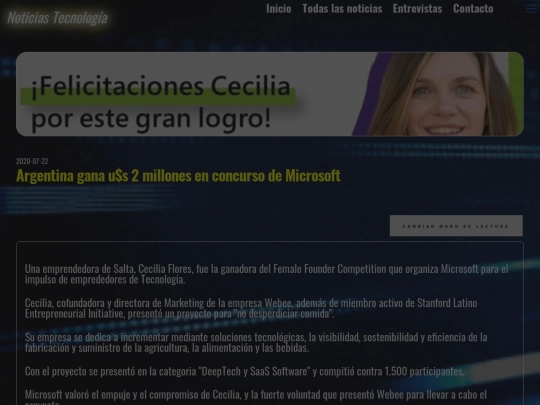Click the paragraph starting 'Microsoft valoró el empuje'
Screen dimensions: 540x405
tap(256, 397)
